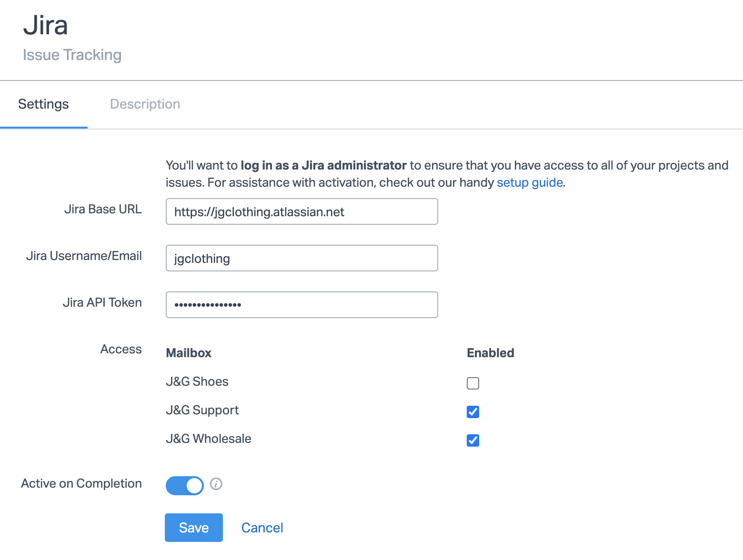This screenshot has height=560, width=743.
Task: Select the Settings tab
Action: click(43, 104)
